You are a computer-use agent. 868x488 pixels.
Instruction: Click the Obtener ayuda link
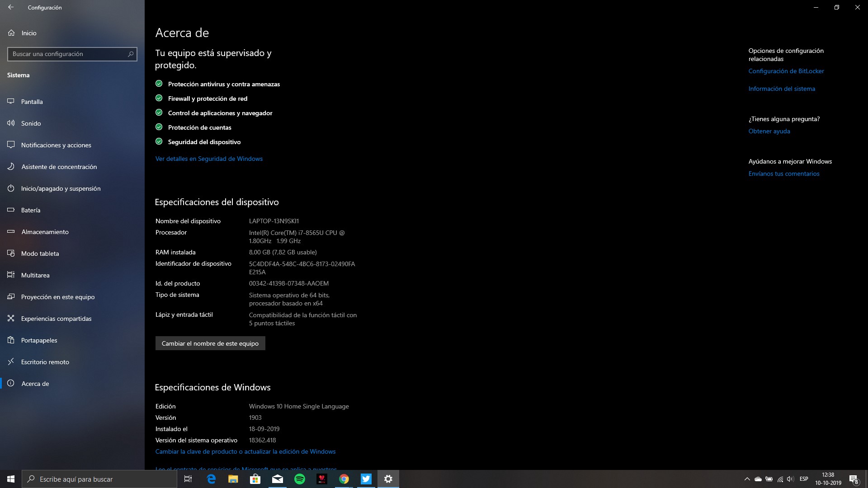(769, 131)
